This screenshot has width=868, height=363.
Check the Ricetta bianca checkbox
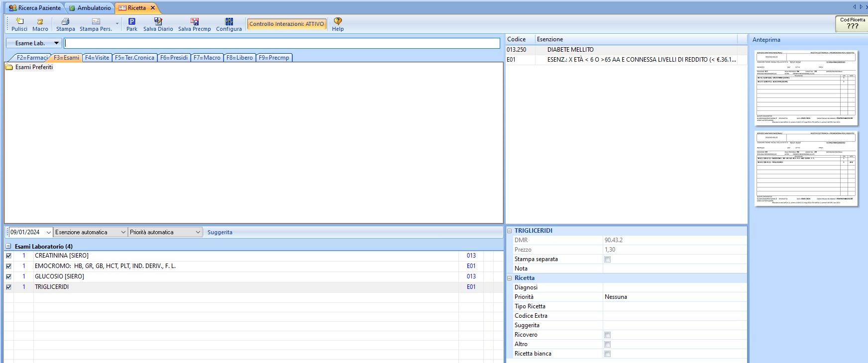(x=607, y=354)
